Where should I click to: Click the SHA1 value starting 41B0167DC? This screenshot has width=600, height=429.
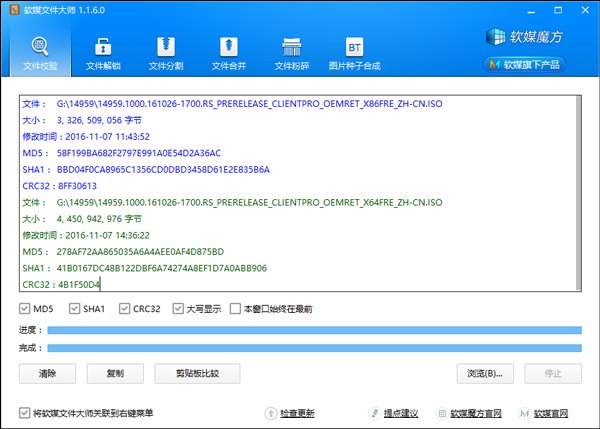click(162, 268)
